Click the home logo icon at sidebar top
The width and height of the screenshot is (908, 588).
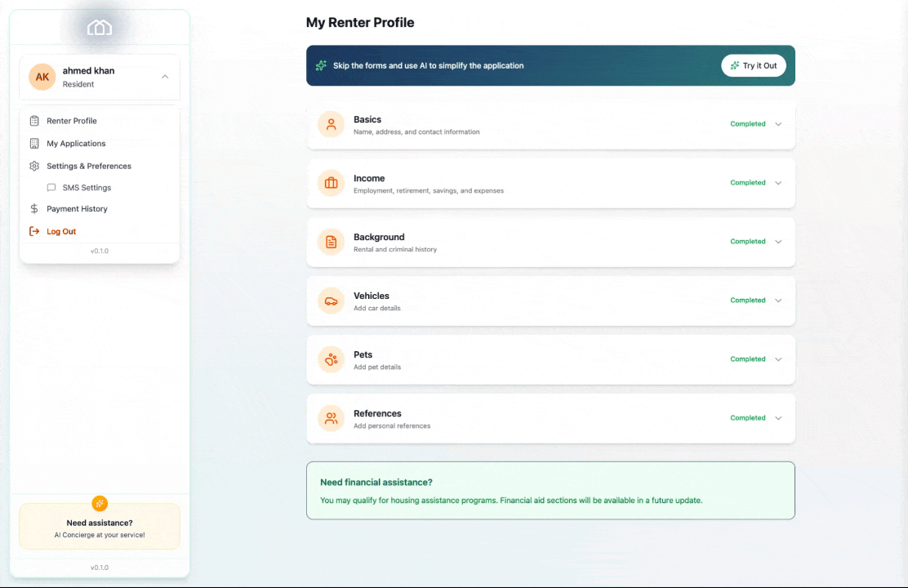pos(100,27)
